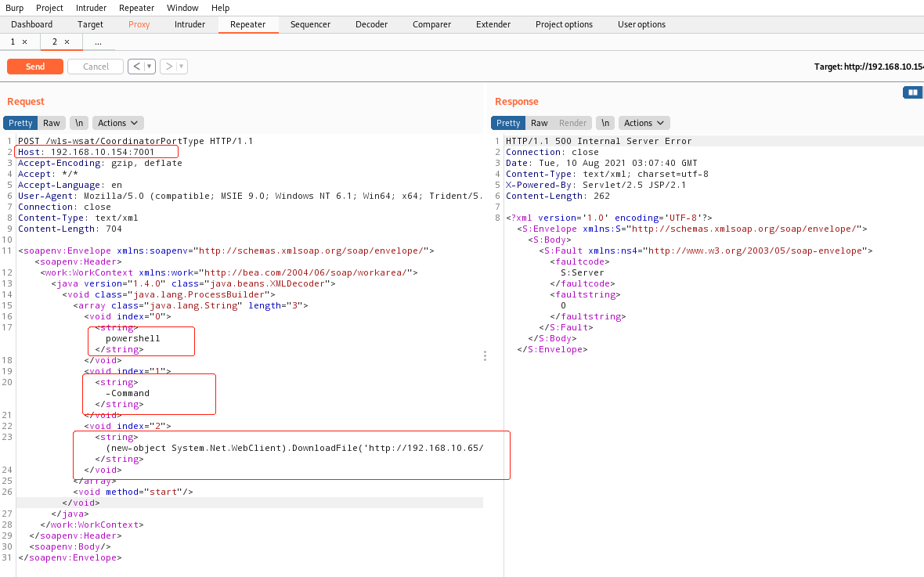Select Pretty view in Request panel
Screen dimensions: 924x577
tap(20, 123)
